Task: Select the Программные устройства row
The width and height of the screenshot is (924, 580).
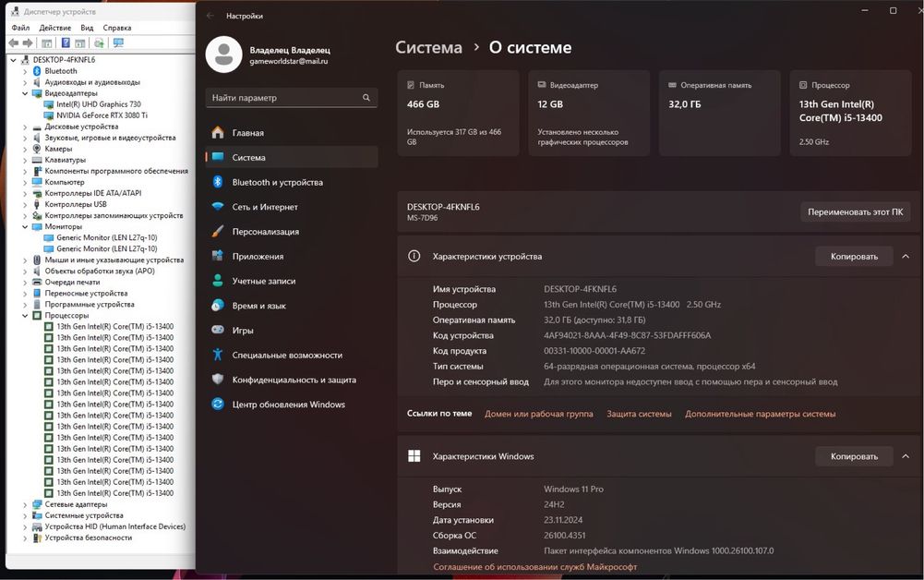Action: point(90,304)
